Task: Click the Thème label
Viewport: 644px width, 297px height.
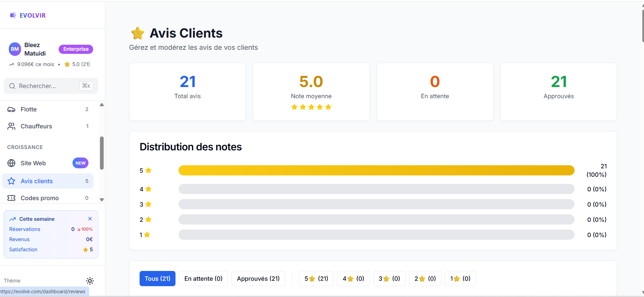Action: tap(12, 281)
